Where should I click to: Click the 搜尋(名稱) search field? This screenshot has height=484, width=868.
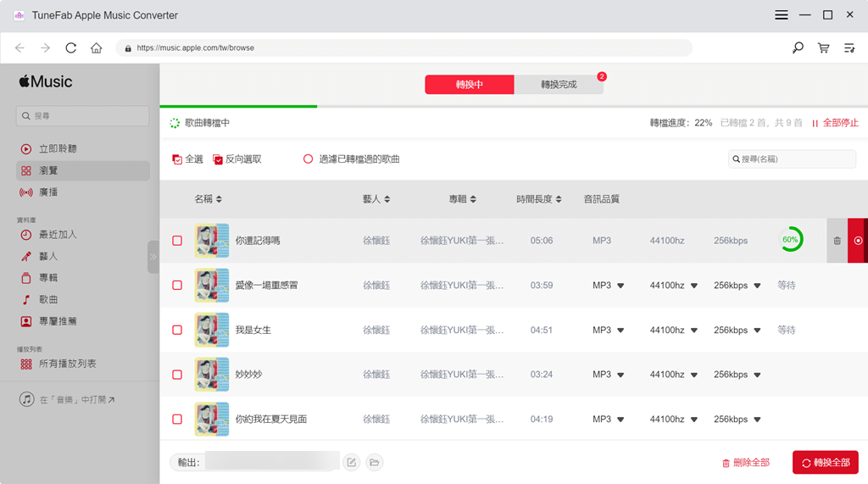[x=792, y=159]
